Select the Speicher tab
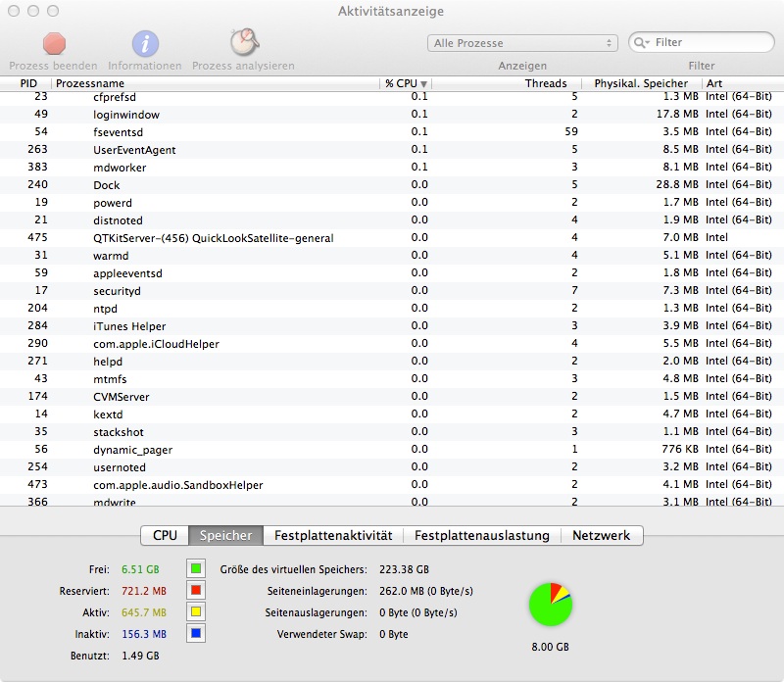 [226, 535]
